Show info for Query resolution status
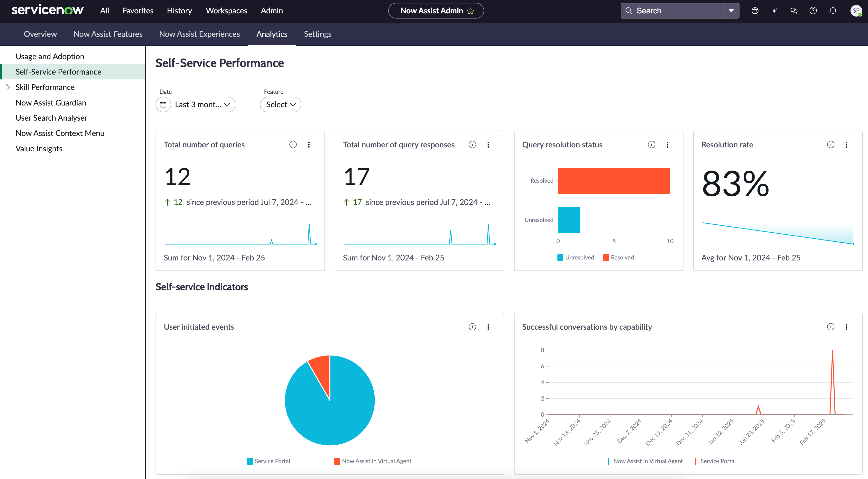Screen dimensions: 868x479 [651, 145]
